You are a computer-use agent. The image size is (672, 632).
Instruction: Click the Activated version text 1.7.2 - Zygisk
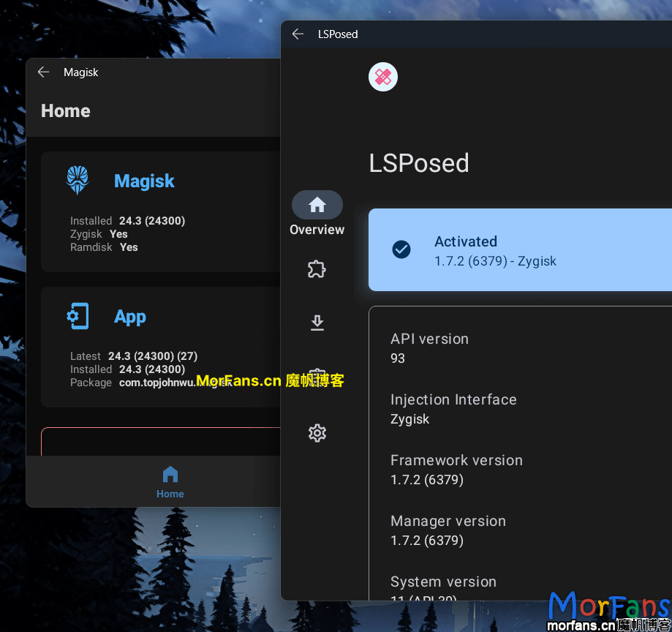pyautogui.click(x=496, y=261)
